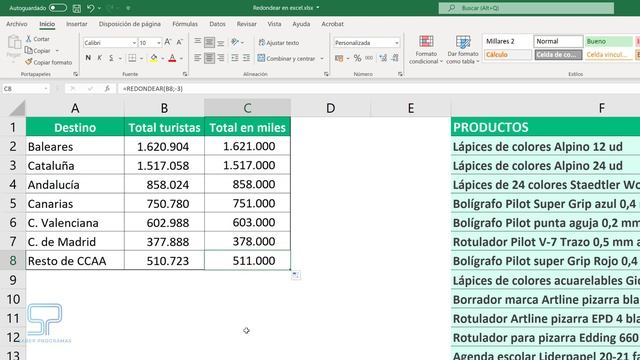
Task: Align text to middle vertically
Action: 209,42
